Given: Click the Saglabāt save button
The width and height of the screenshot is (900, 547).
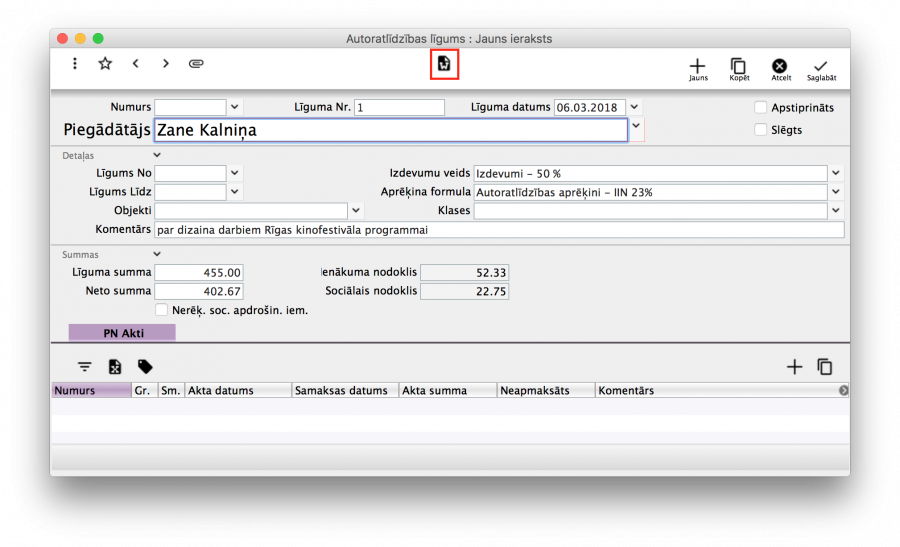Looking at the screenshot, I should (821, 68).
